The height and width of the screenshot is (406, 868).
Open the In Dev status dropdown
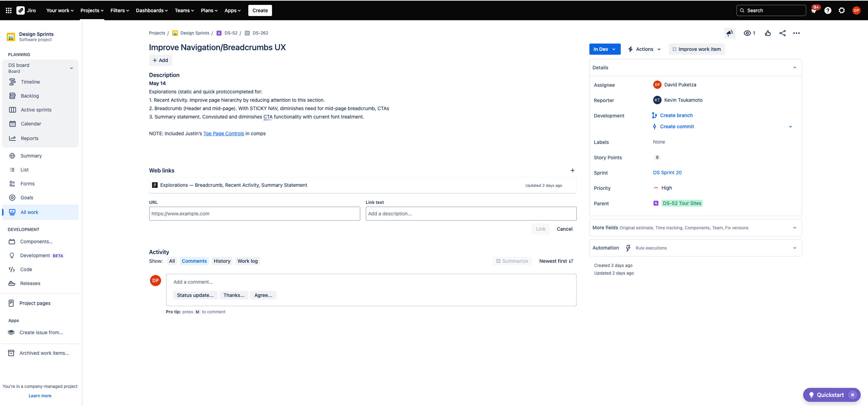click(605, 49)
